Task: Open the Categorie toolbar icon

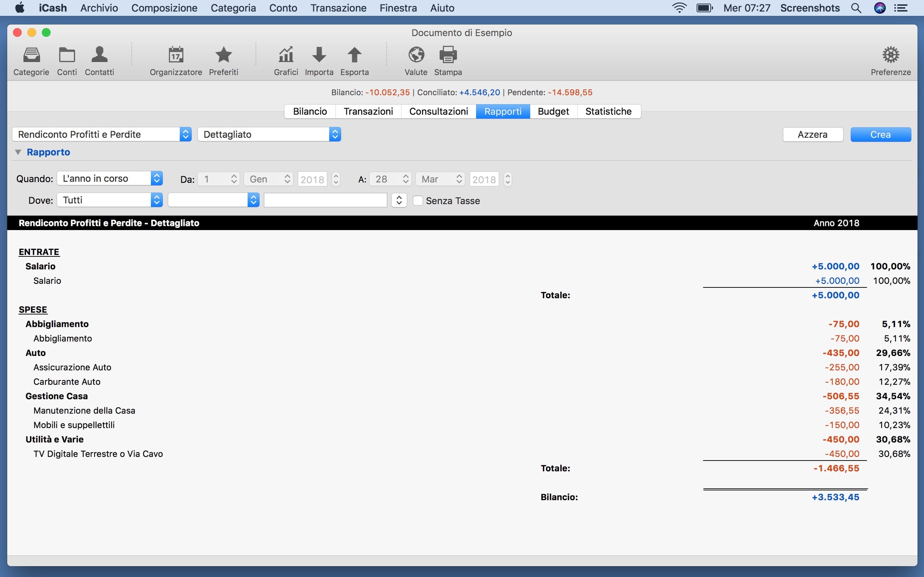Action: tap(31, 55)
